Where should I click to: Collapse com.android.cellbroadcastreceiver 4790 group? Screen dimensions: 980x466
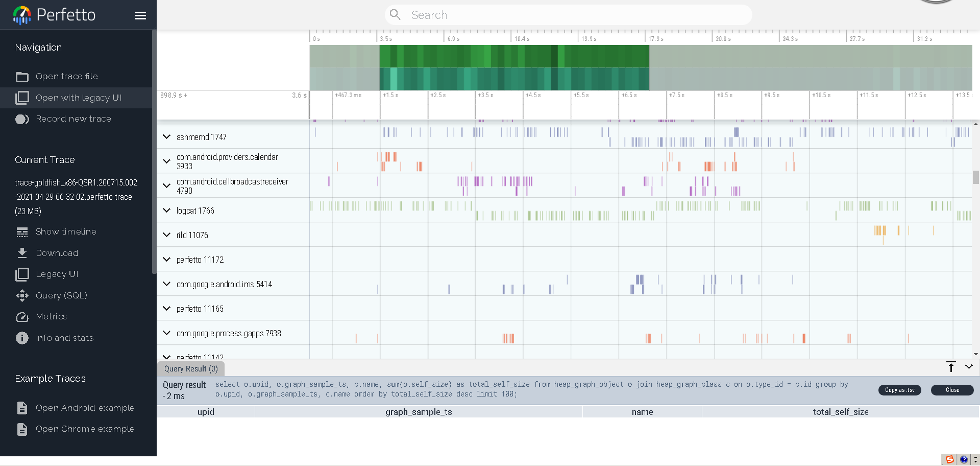166,185
